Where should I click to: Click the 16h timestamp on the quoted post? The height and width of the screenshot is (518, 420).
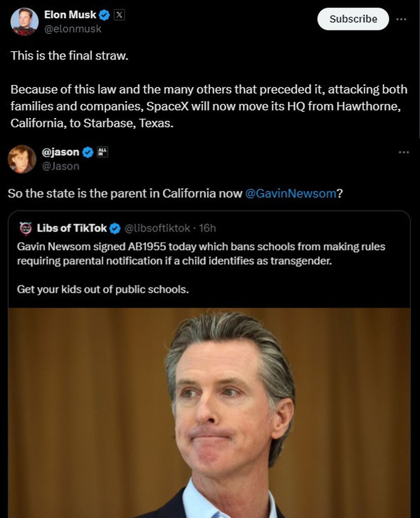click(x=207, y=228)
